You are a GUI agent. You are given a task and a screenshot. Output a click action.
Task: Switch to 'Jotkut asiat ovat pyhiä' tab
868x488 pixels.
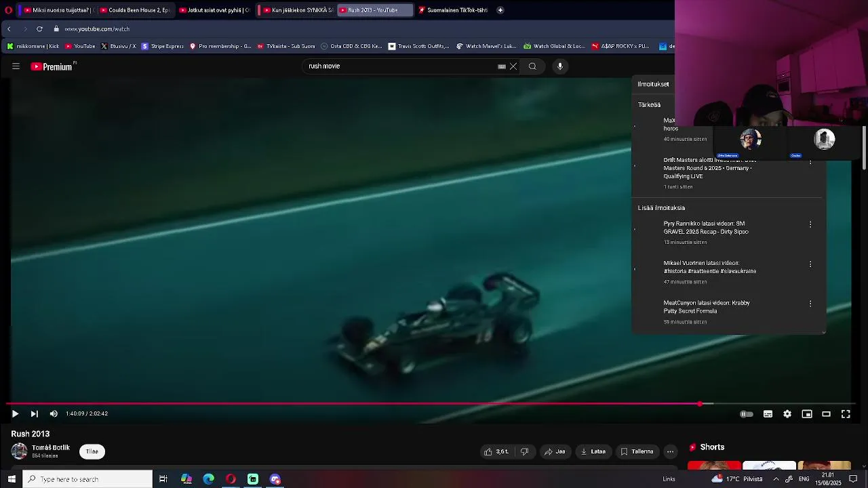(x=214, y=10)
